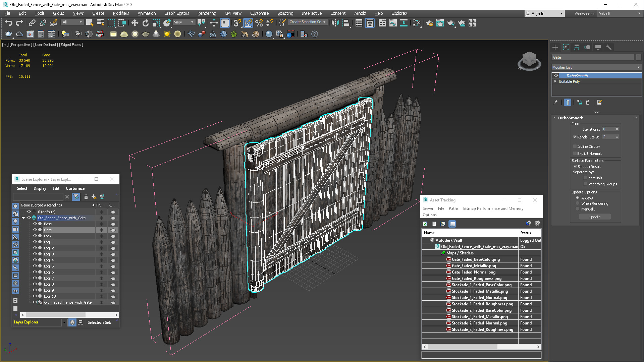
Task: Toggle visibility of Lock layer
Action: pos(35,236)
